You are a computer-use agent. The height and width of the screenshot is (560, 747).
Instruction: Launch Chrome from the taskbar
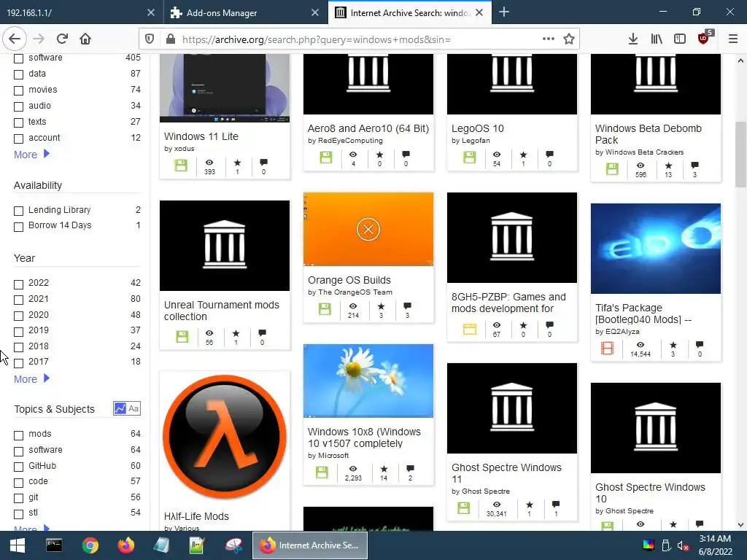point(90,545)
